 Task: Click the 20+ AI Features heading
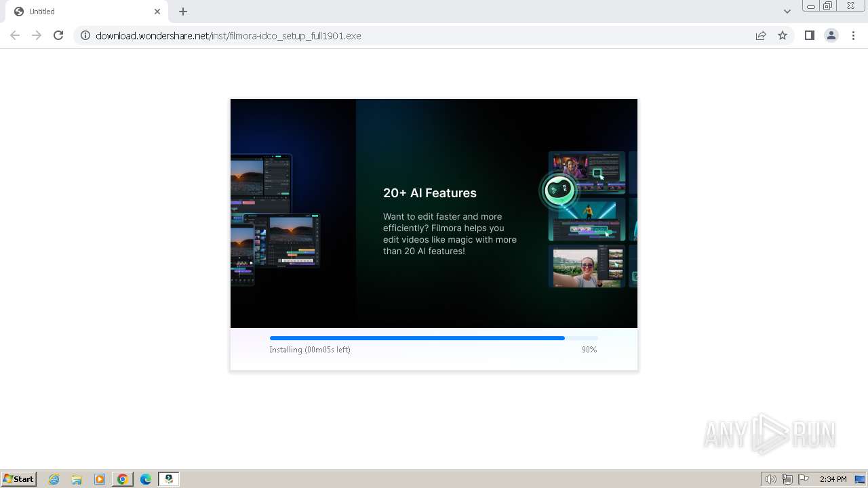point(430,193)
